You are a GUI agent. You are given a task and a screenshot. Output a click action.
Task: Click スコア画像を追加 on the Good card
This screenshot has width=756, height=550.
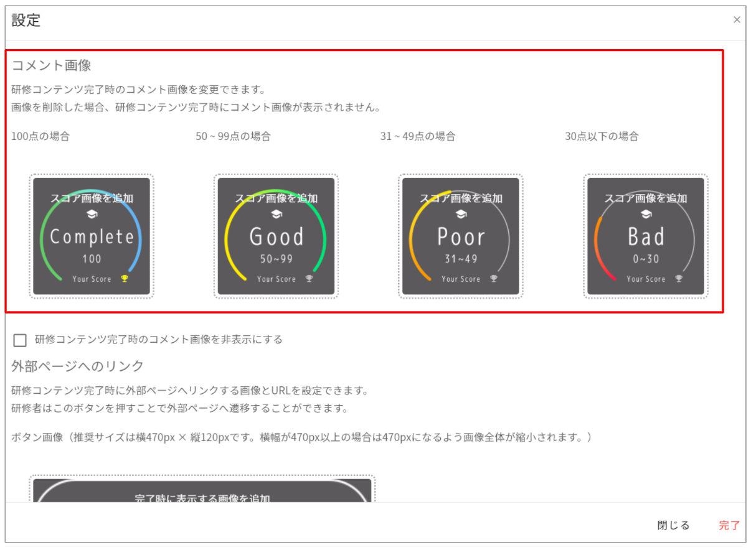[x=276, y=198]
